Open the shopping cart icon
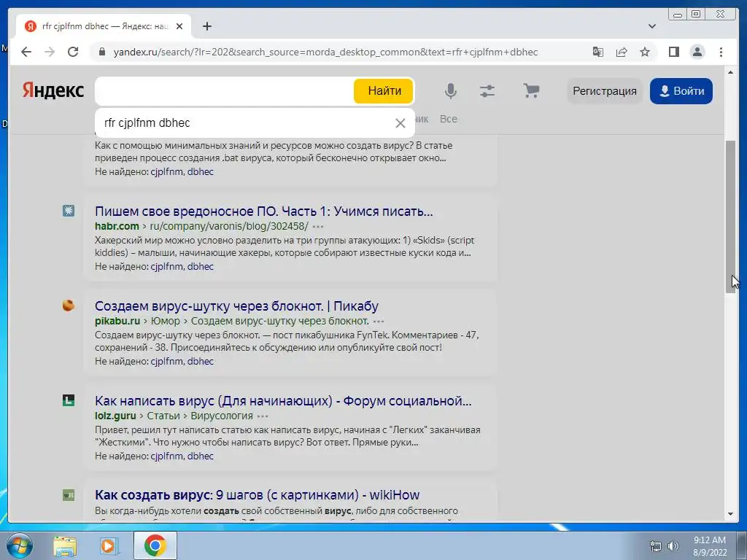Viewport: 747px width, 560px height. [x=531, y=90]
